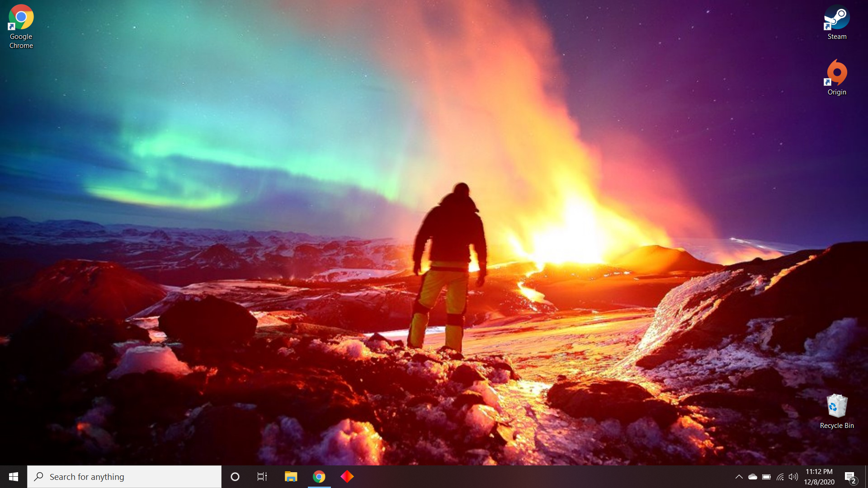Viewport: 868px width, 488px height.
Task: Open the OneDrive cloud tray icon
Action: [x=753, y=477]
